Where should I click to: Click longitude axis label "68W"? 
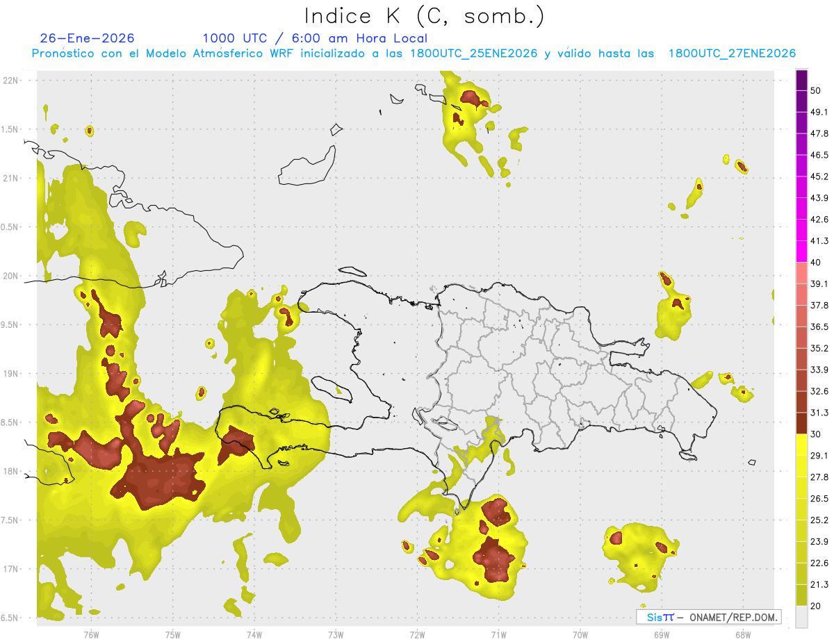742,634
